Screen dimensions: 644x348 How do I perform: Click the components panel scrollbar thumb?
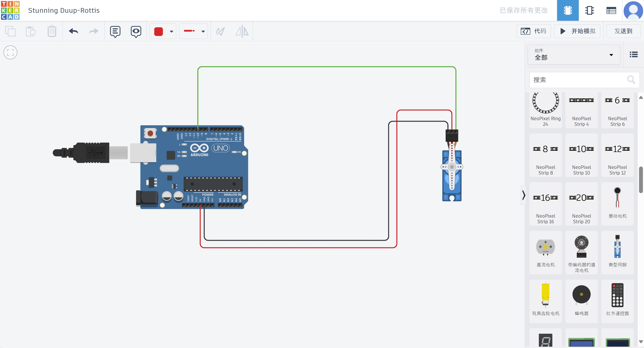(x=641, y=180)
